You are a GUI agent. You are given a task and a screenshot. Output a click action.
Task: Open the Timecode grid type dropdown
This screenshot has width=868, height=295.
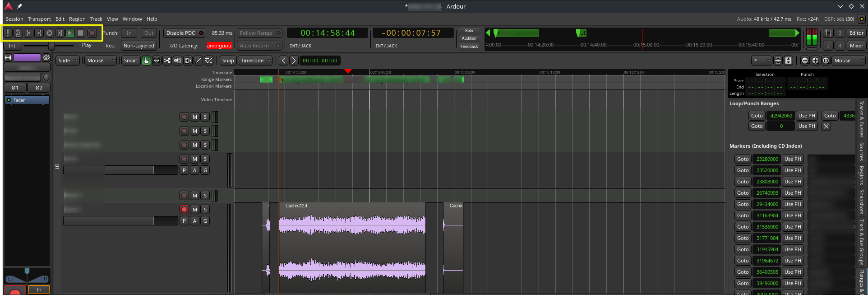[256, 61]
